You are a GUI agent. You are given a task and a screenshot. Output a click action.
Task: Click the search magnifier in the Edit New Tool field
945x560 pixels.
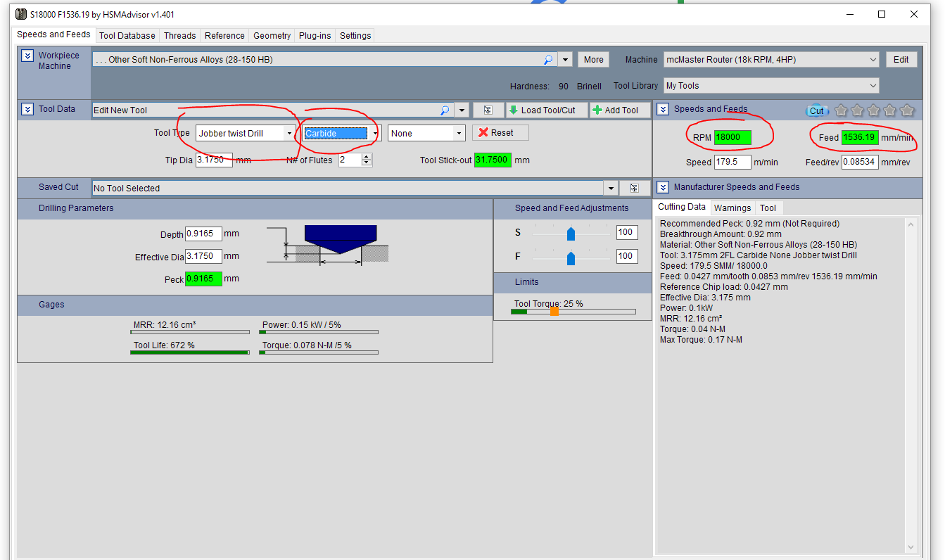pos(445,110)
